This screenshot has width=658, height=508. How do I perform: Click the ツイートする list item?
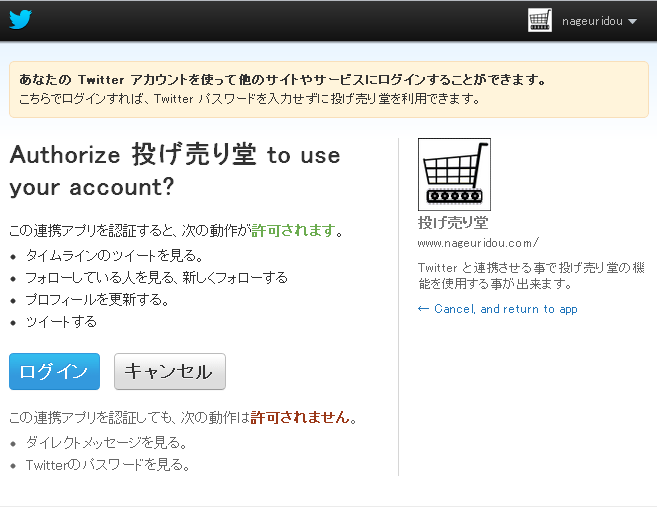click(61, 322)
